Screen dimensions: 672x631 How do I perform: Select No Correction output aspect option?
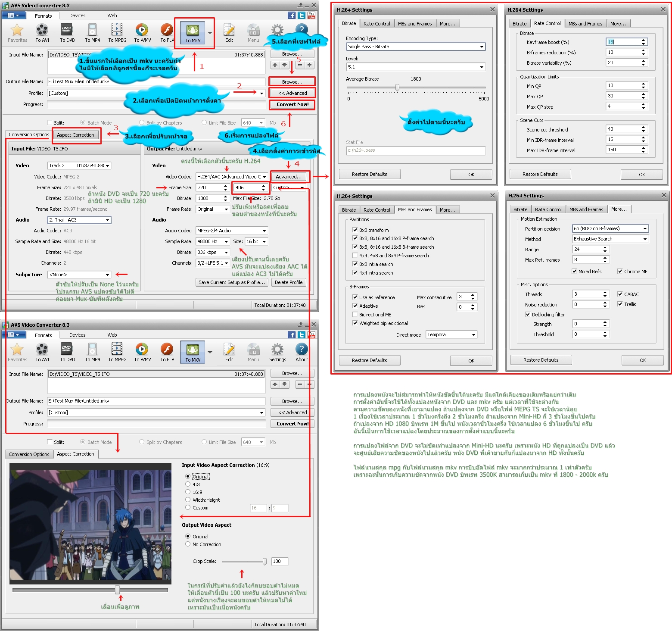[x=188, y=544]
